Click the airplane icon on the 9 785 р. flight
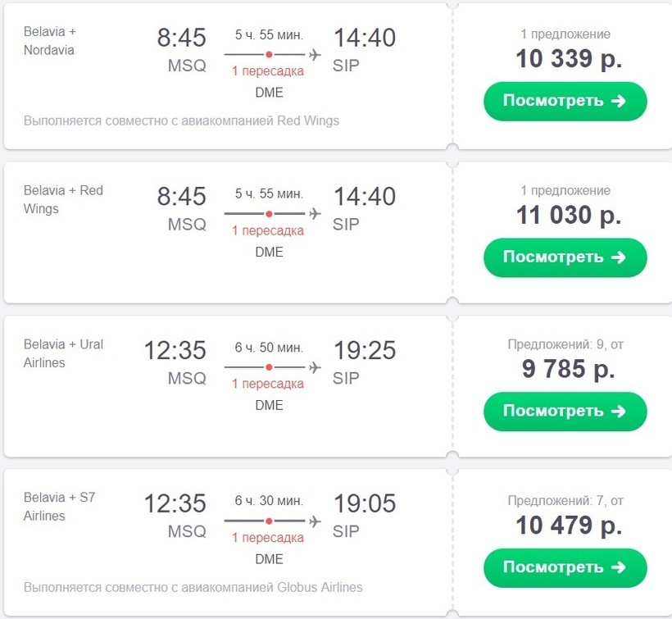672x619 pixels. 315,367
